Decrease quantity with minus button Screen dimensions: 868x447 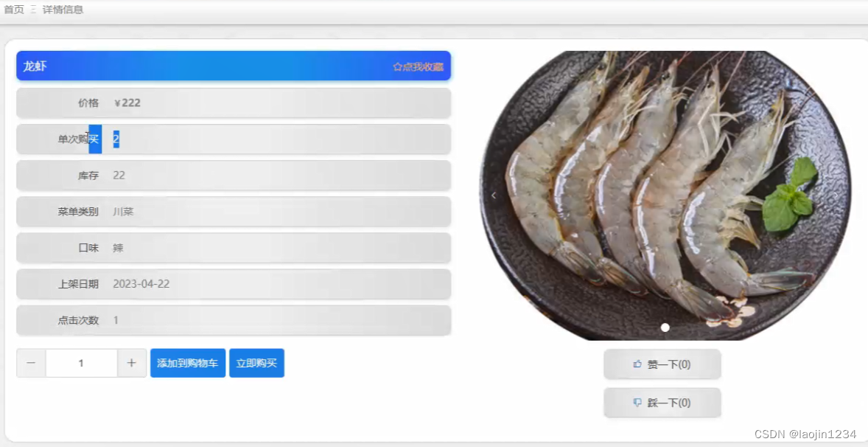pos(32,364)
